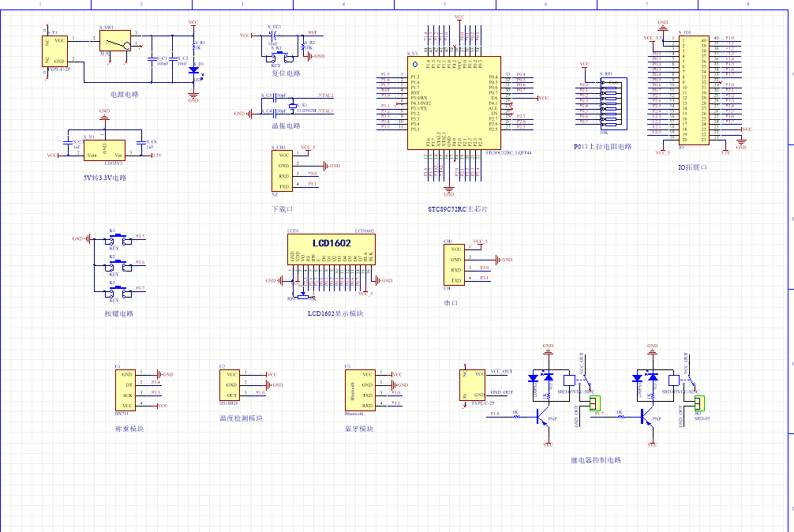Select the S_JD1 IO expansion header

(x=693, y=89)
